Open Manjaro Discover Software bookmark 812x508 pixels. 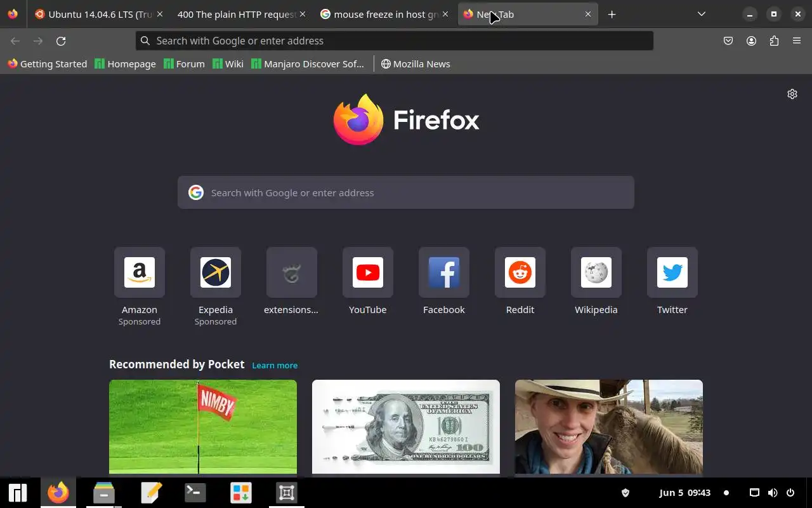pos(308,63)
